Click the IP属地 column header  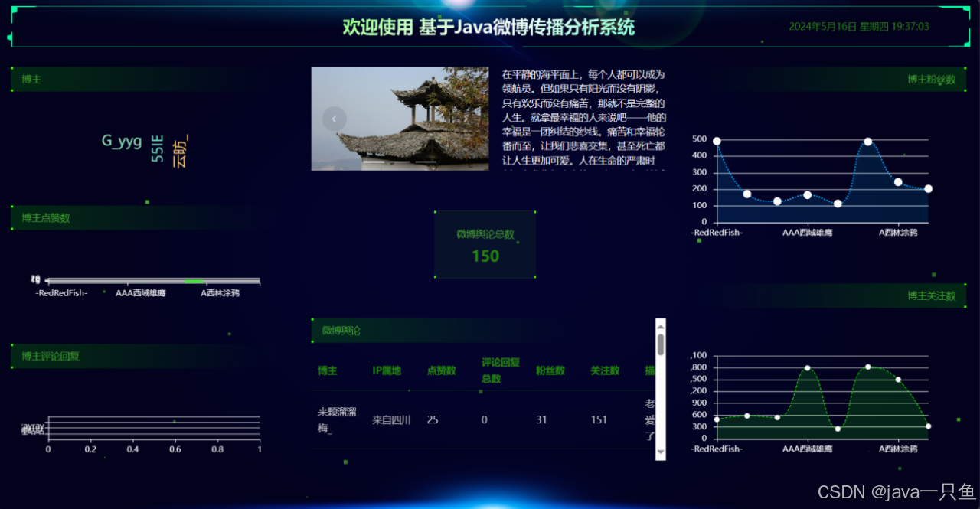point(387,370)
